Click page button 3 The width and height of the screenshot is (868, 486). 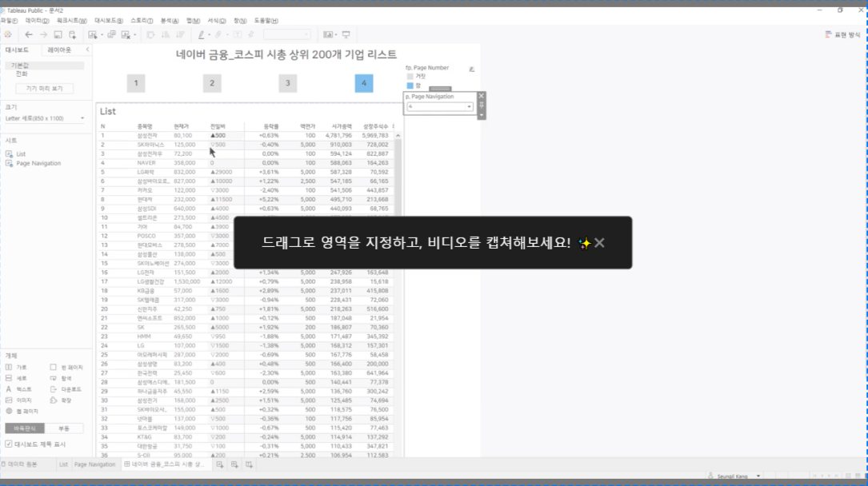[287, 83]
